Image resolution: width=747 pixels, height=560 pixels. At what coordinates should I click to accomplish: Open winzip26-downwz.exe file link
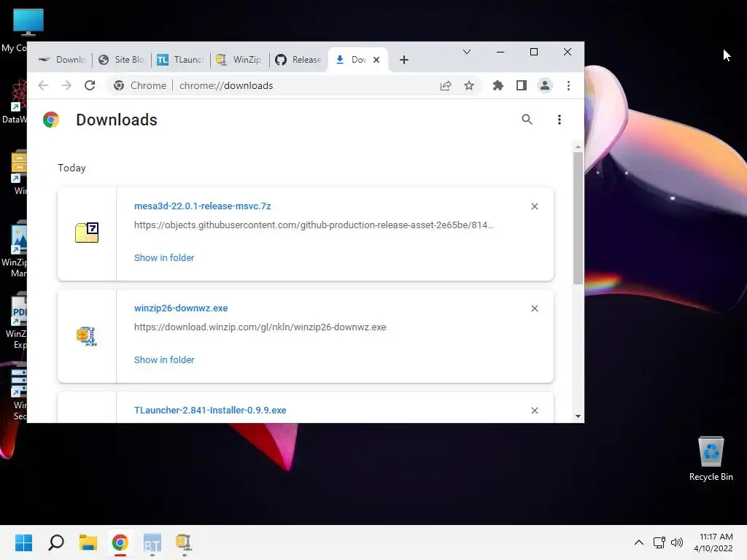pos(181,308)
